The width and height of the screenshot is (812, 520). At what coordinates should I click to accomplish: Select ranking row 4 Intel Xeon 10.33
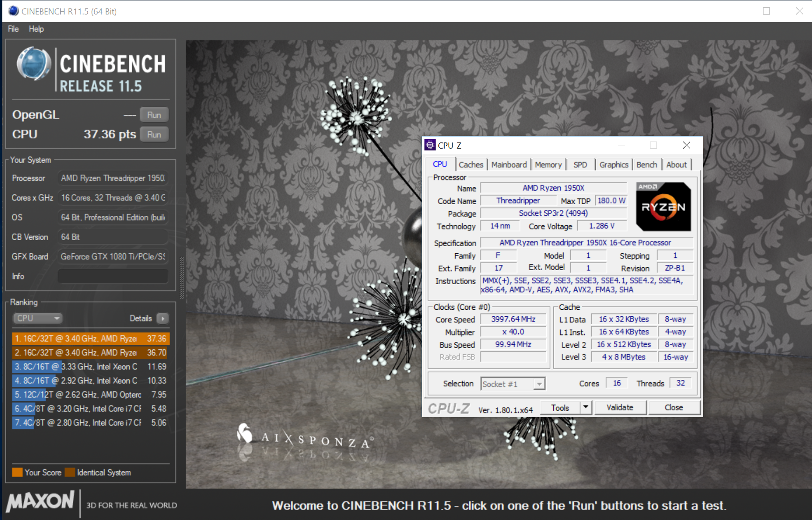(91, 380)
